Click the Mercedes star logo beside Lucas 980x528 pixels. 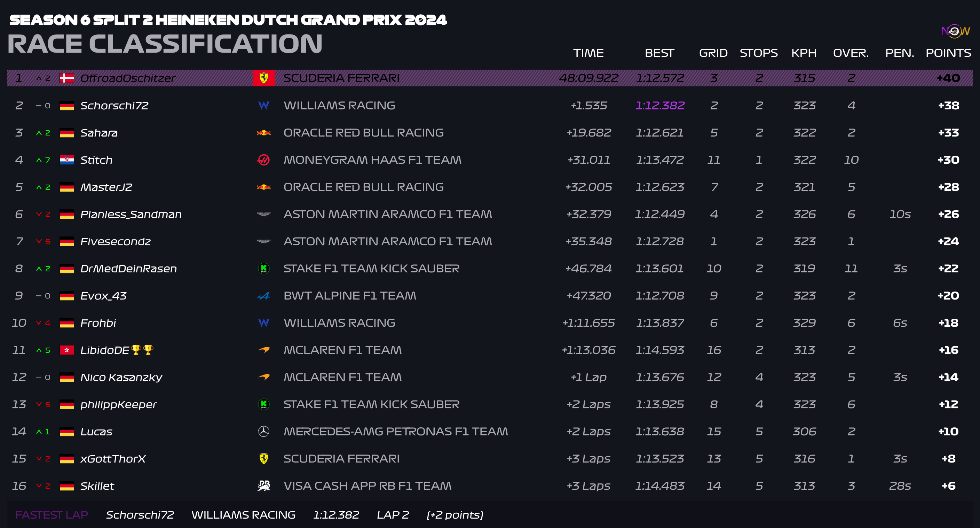263,431
